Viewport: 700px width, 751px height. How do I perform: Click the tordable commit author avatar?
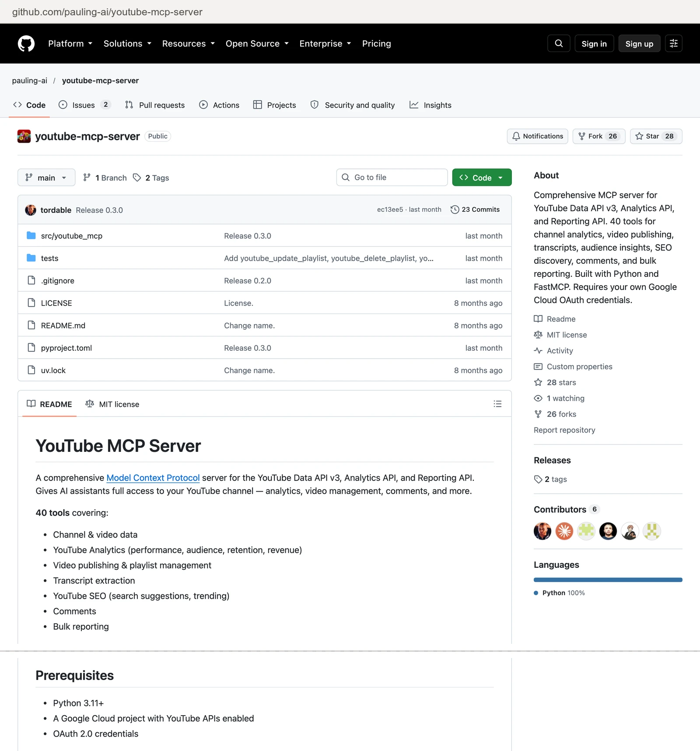(x=31, y=210)
